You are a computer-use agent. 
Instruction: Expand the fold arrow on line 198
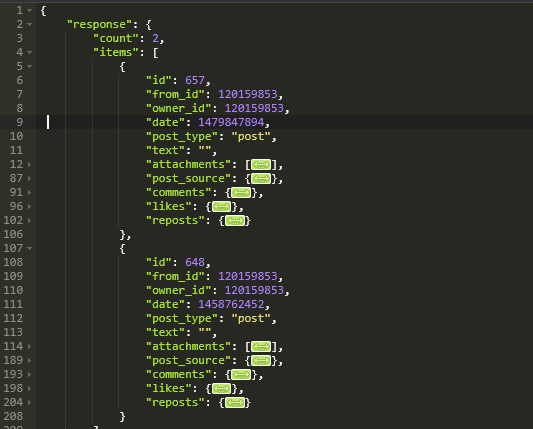tap(30, 389)
